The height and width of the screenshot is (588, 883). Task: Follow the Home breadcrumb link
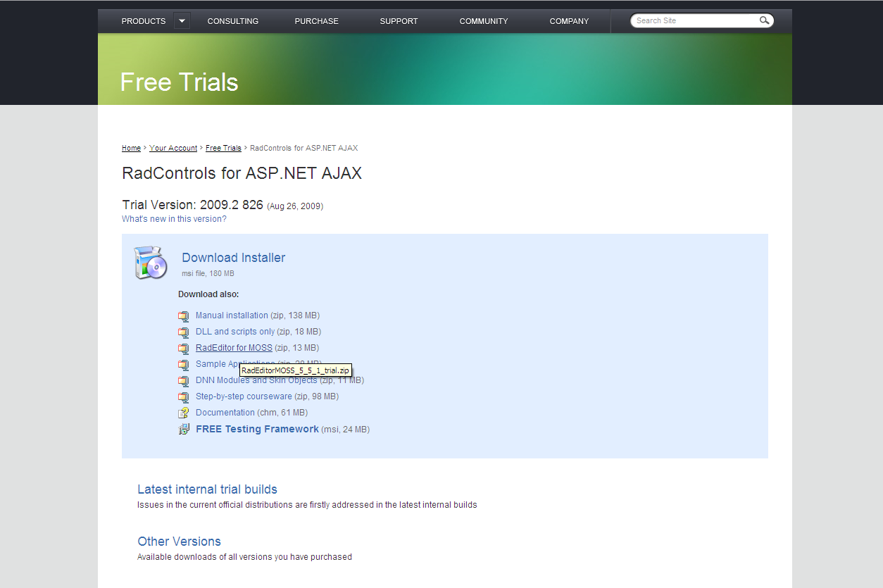pyautogui.click(x=131, y=148)
